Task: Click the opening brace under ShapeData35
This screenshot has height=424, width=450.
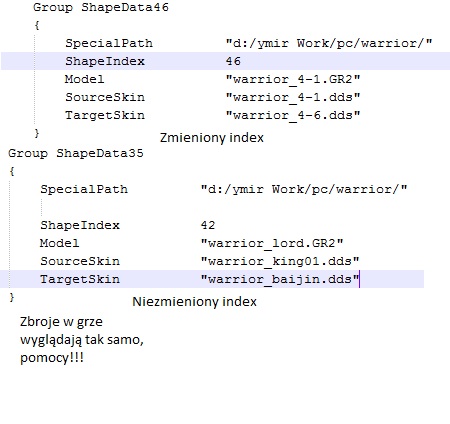Action: pyautogui.click(x=12, y=171)
